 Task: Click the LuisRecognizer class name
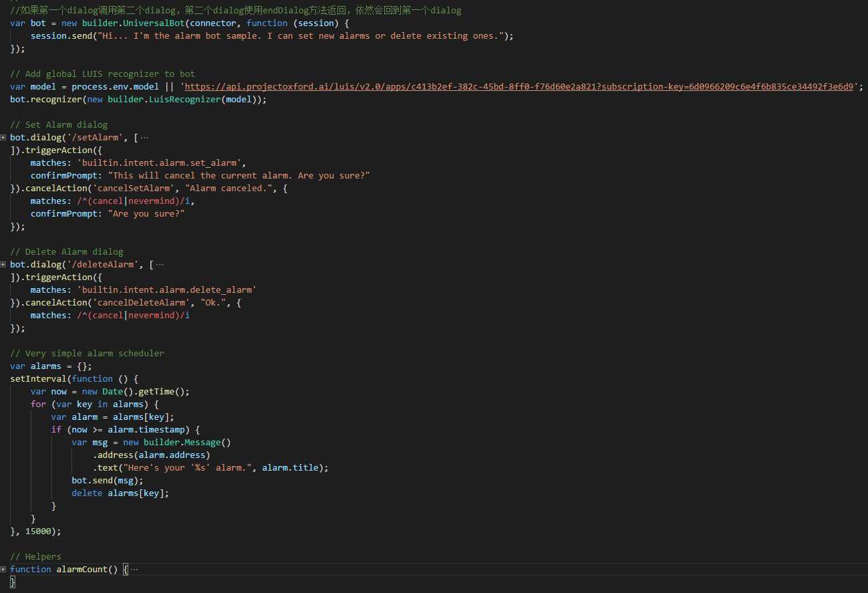point(185,100)
